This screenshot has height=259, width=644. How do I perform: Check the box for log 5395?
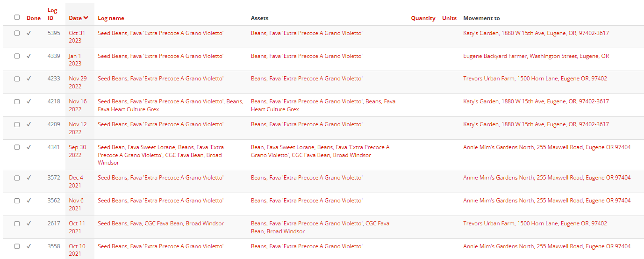(x=17, y=33)
